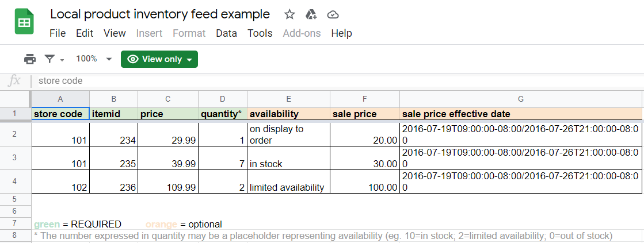Open the Help menu

pos(341,33)
